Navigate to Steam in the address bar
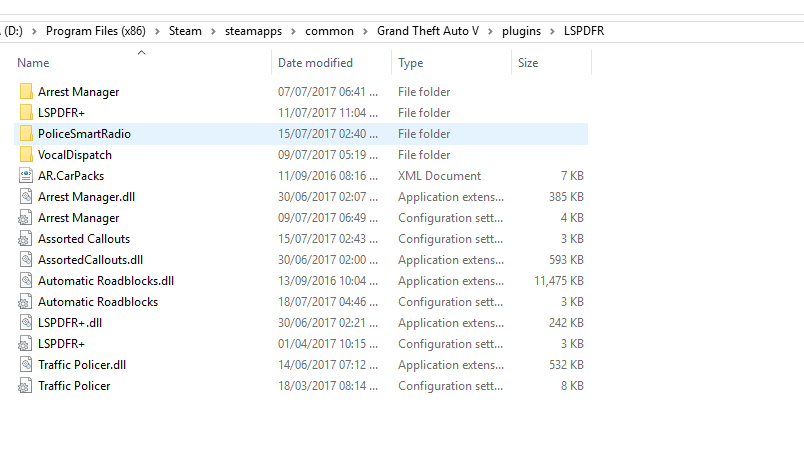804x454 pixels. click(185, 31)
